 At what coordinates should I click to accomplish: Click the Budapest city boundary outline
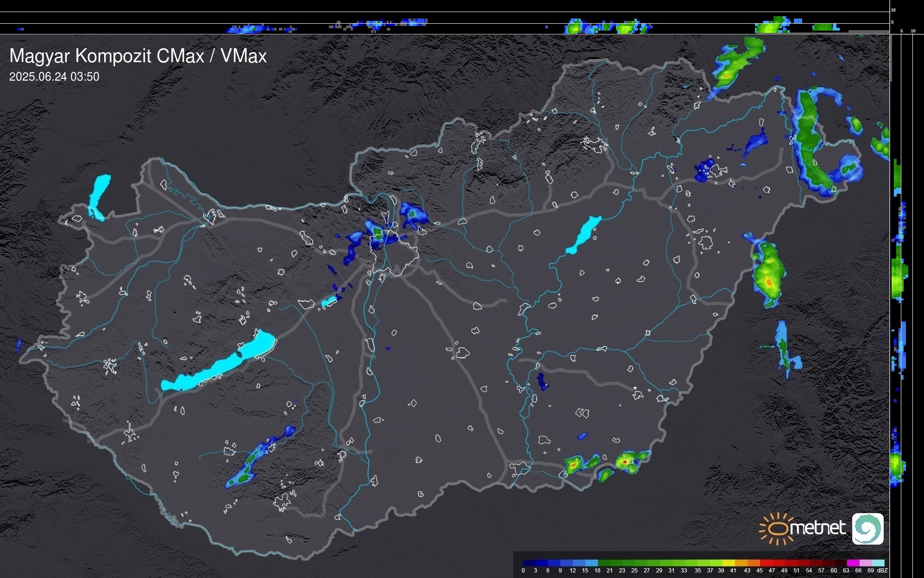pos(395,254)
